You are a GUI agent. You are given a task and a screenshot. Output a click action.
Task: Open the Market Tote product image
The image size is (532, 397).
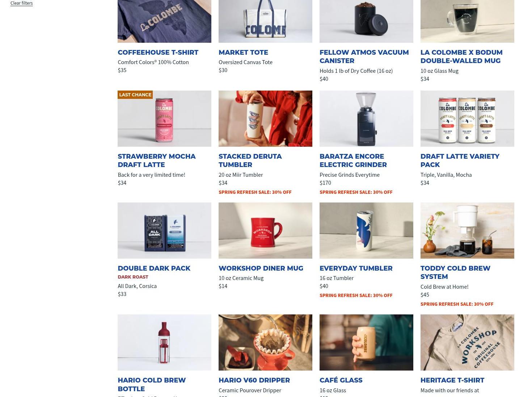pyautogui.click(x=265, y=21)
